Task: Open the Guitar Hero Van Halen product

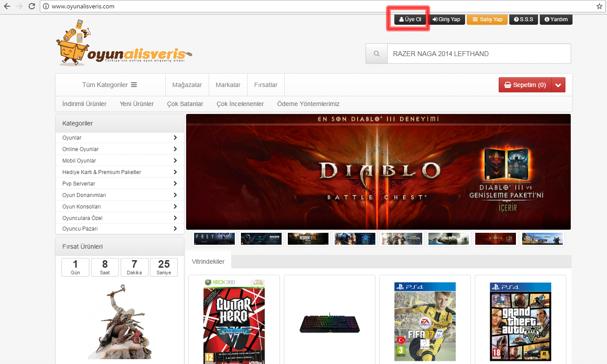Action: tap(234, 321)
